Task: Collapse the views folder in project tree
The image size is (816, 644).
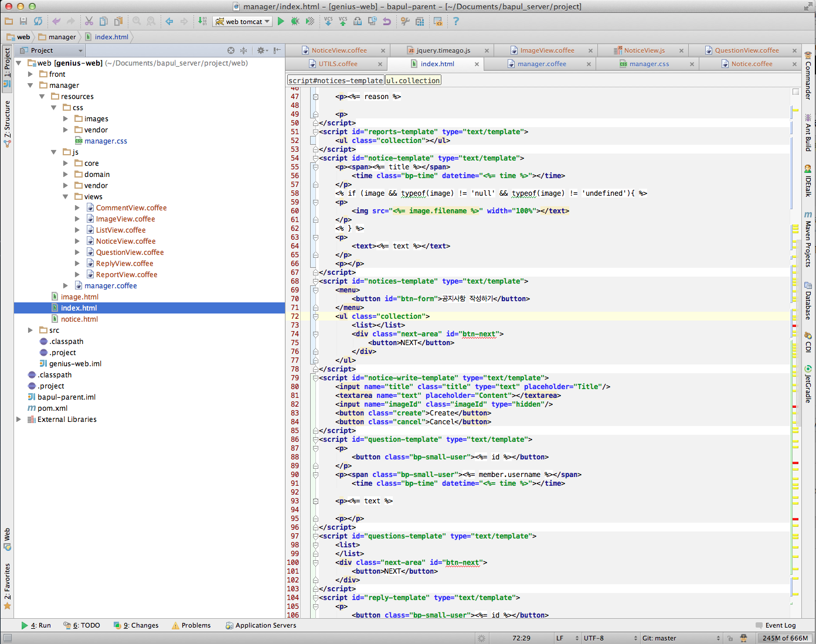Action: 66,197
